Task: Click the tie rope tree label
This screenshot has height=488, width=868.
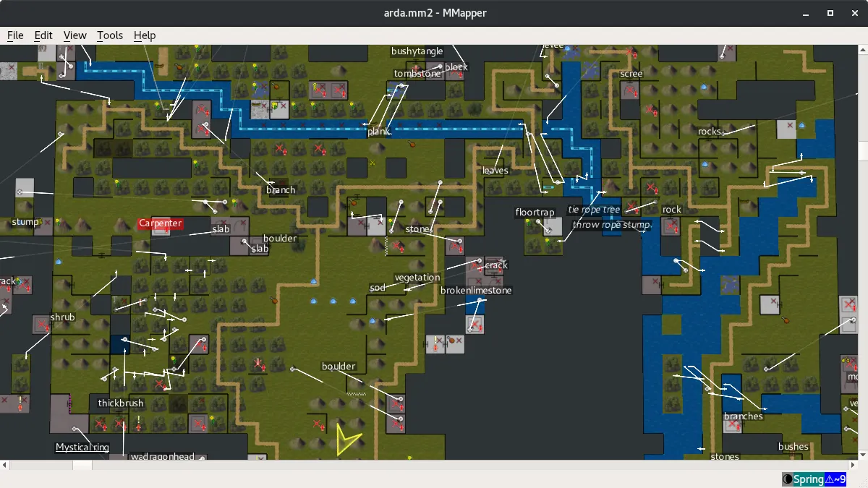Action: click(x=595, y=210)
